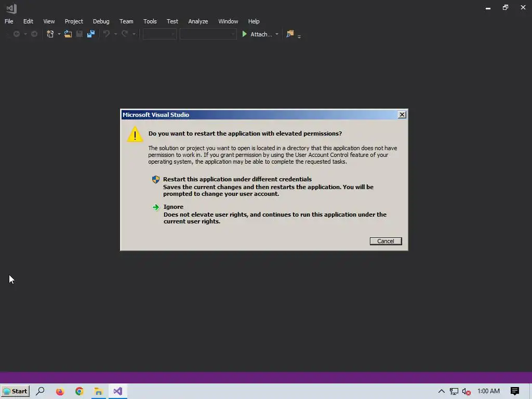
Task: Open the Debug menu
Action: point(101,21)
